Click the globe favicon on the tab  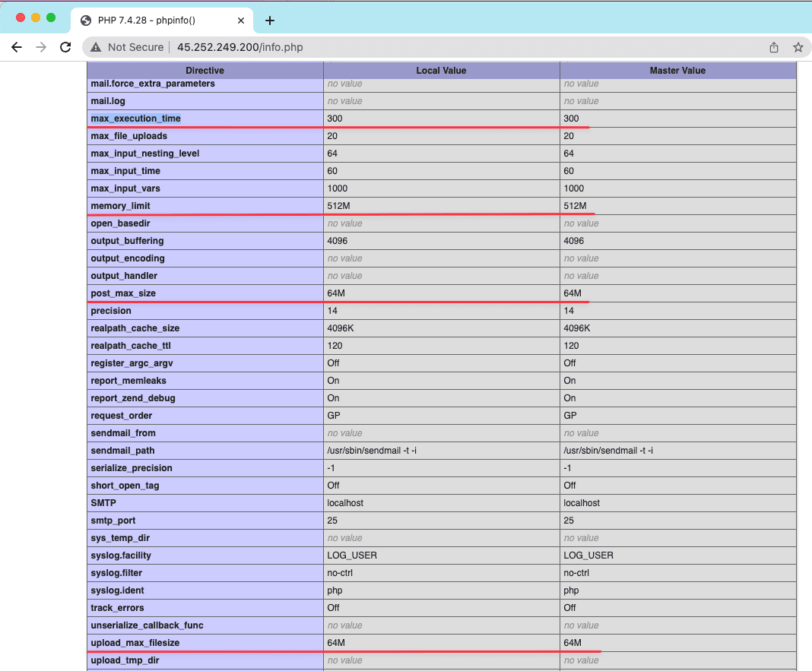click(85, 21)
